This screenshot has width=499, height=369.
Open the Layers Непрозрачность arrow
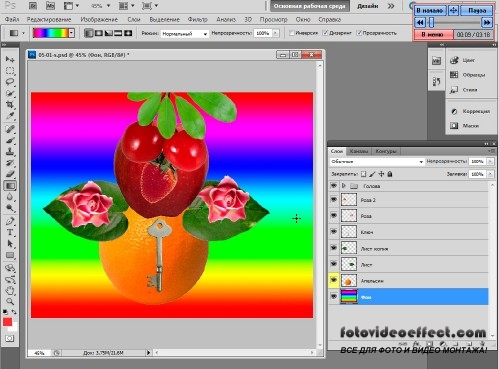click(490, 161)
